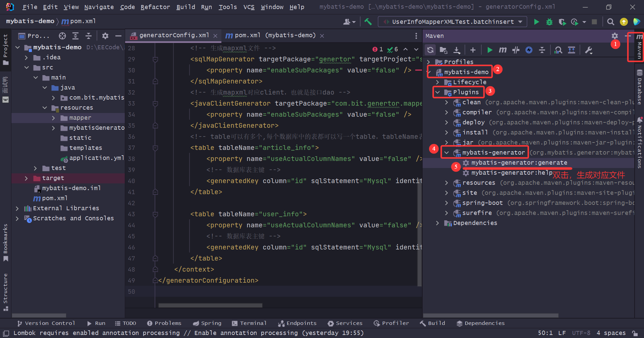Expand the .idea folder
Viewport: 644px width, 338px height.
[26, 57]
